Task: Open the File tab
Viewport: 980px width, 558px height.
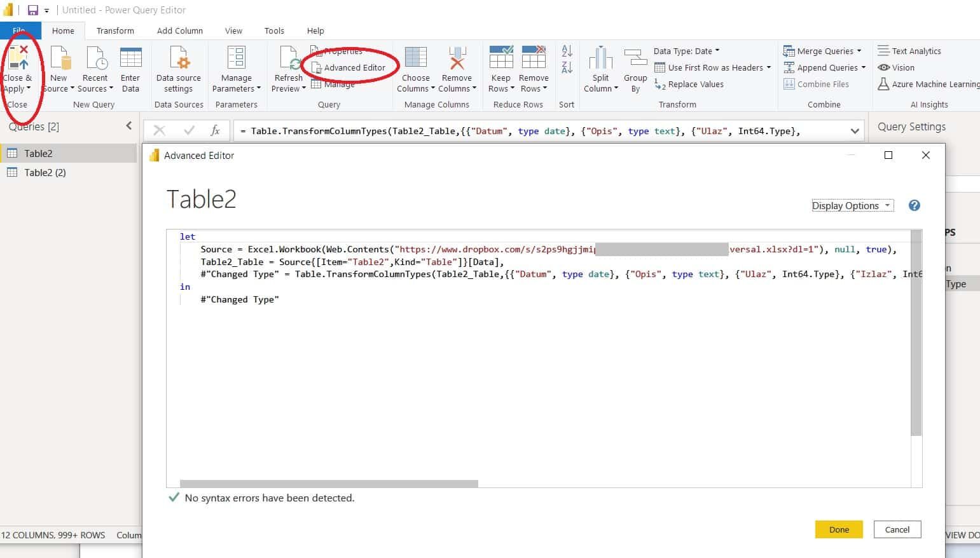Action: click(x=20, y=31)
